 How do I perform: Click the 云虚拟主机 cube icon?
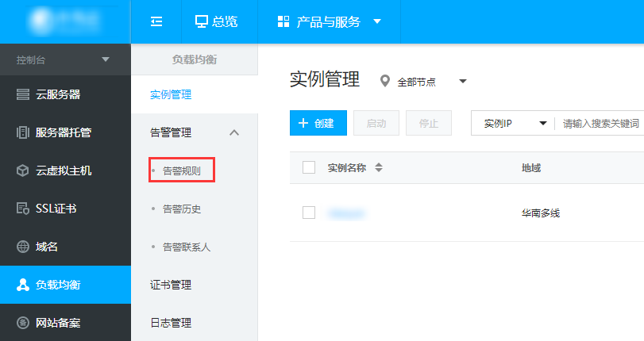[x=23, y=170]
